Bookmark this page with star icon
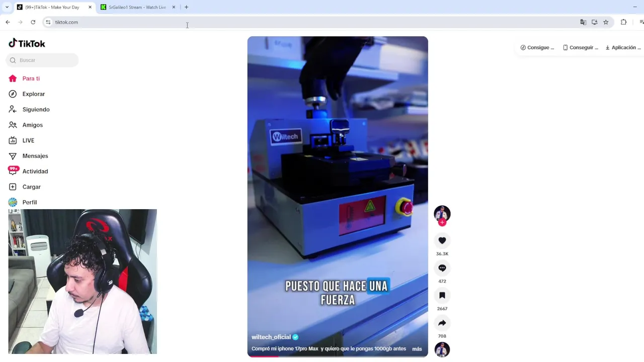The width and height of the screenshot is (644, 362). pyautogui.click(x=606, y=22)
